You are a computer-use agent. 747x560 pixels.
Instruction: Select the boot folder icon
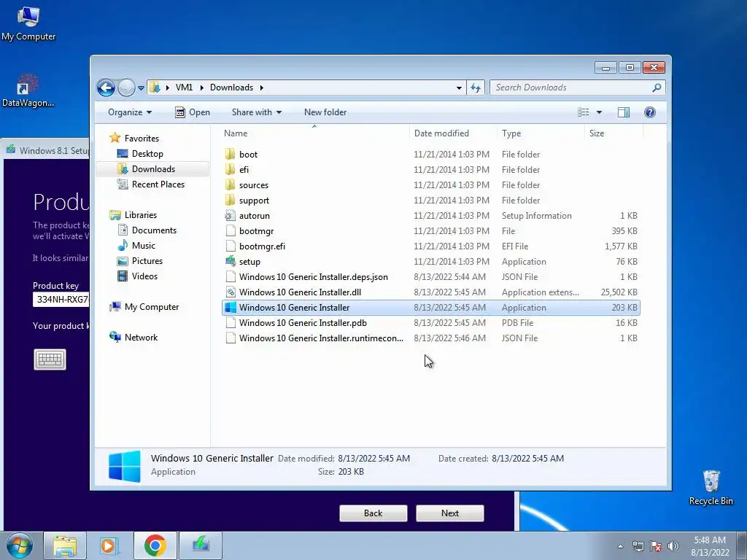230,155
